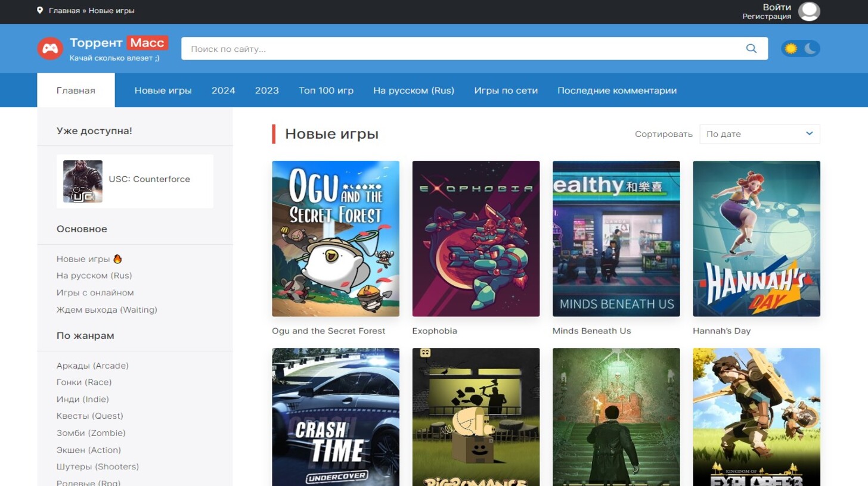
Task: Open the user avatar icon
Action: [809, 11]
